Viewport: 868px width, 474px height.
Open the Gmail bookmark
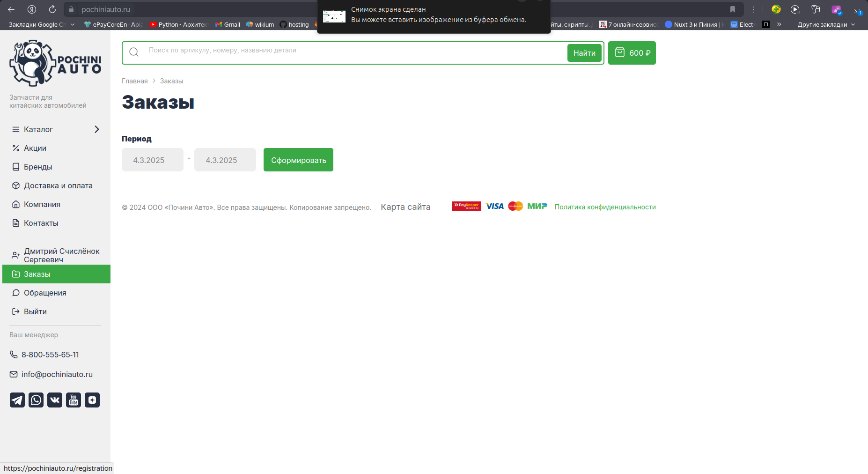pos(228,24)
